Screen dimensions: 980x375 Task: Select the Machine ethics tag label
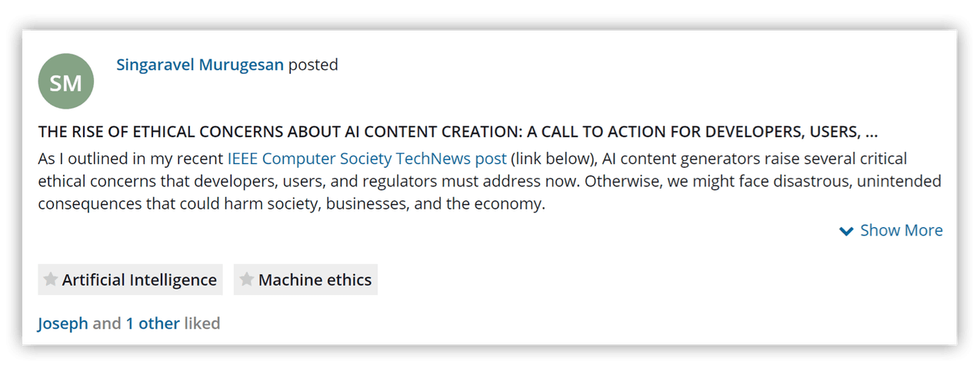click(315, 280)
